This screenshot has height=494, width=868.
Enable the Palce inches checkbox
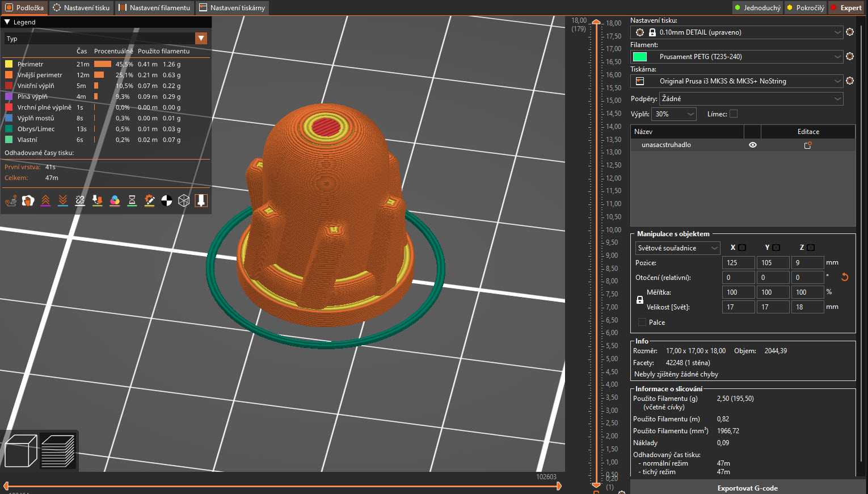pyautogui.click(x=642, y=323)
